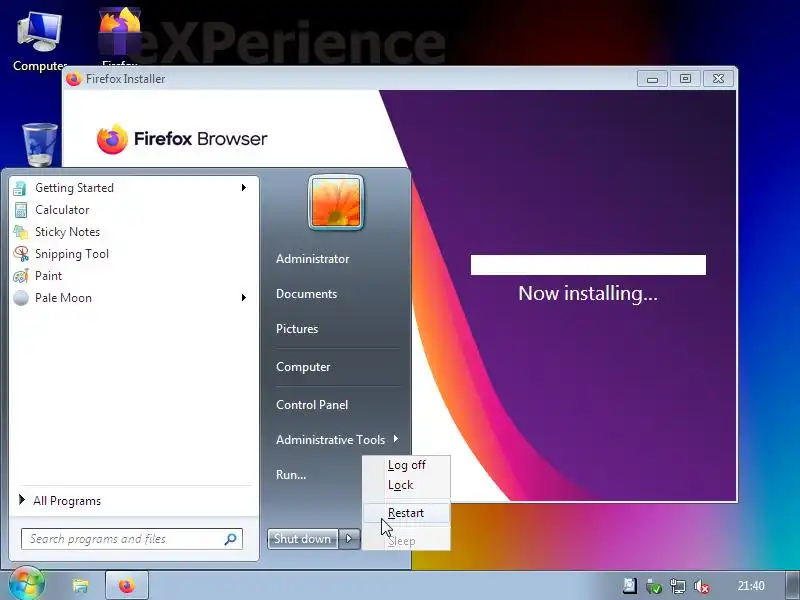Click the muted speaker volume tray icon
This screenshot has height=600, width=800.
pyautogui.click(x=702, y=586)
